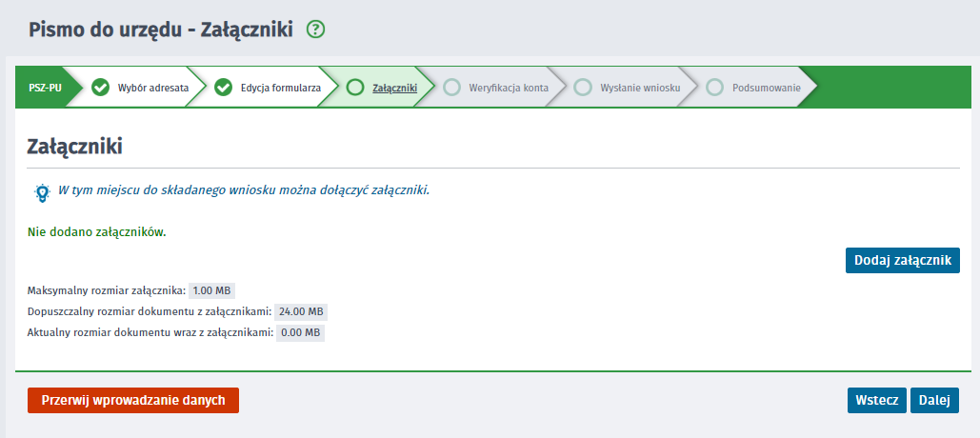Click the circle icon beside Wysłanie wniosku

[583, 88]
